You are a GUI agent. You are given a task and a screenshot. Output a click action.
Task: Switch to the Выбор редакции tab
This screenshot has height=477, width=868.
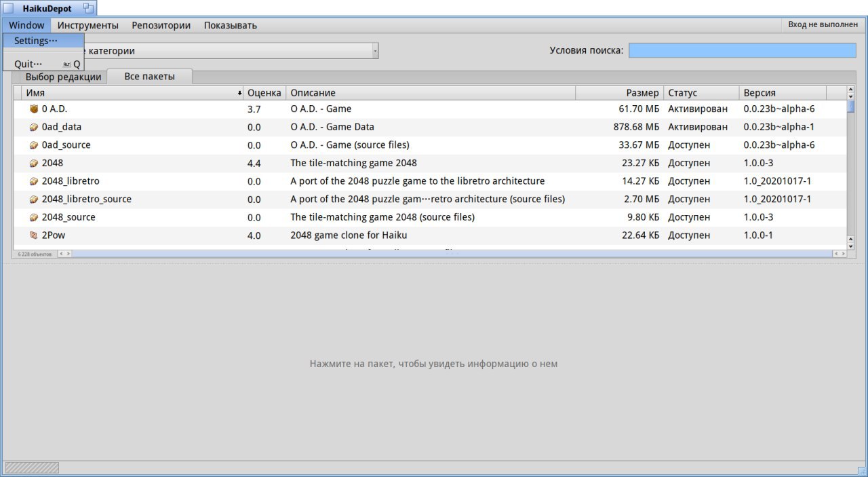point(63,77)
